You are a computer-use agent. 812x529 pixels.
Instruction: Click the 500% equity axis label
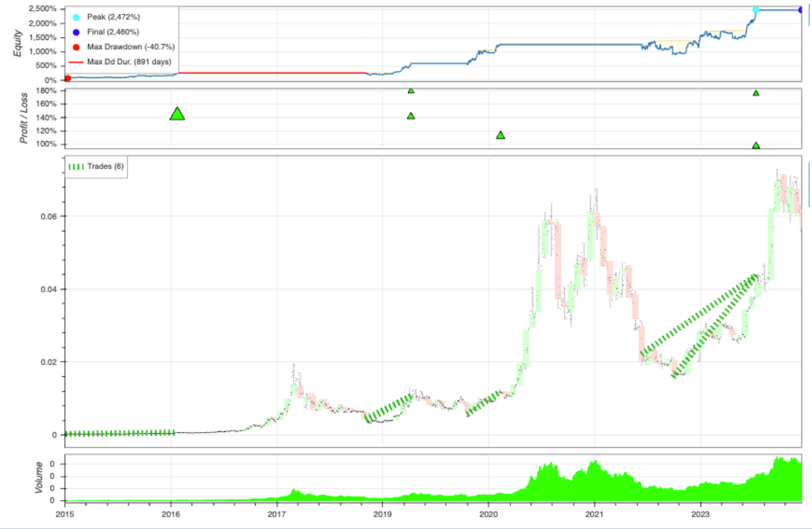46,66
